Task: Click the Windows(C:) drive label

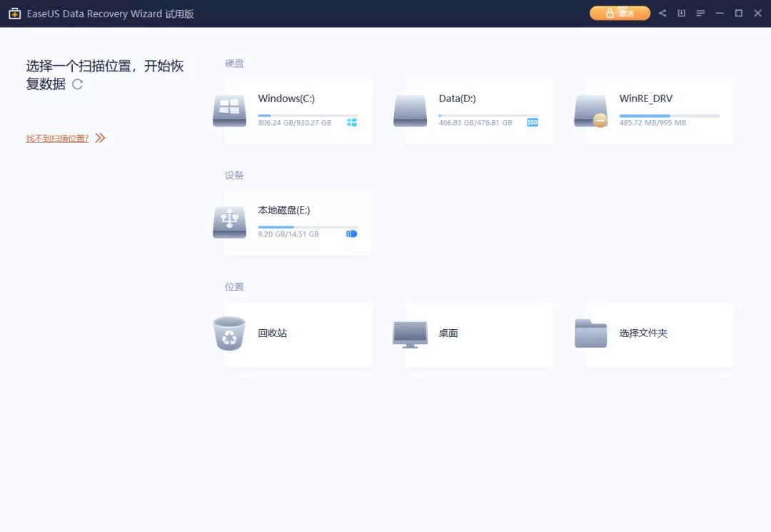Action: pos(286,99)
